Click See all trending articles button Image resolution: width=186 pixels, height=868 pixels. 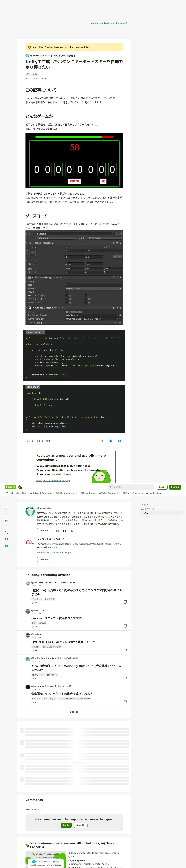(x=74, y=712)
